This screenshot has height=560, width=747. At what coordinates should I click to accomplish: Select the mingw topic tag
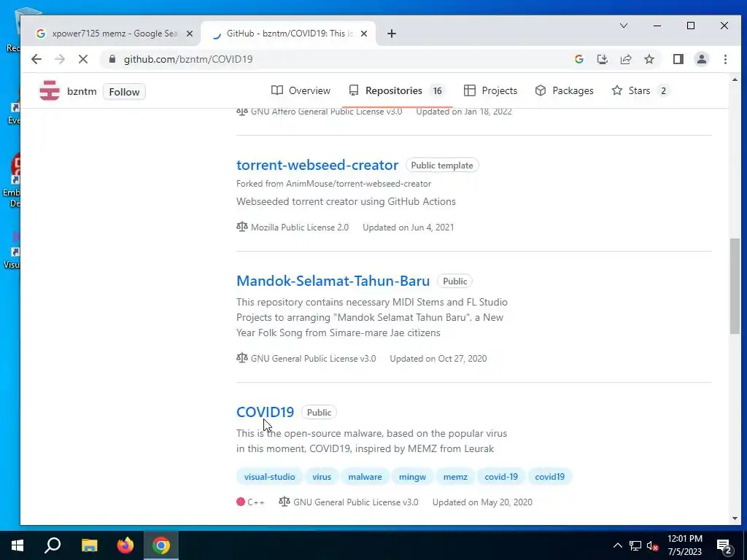coord(413,477)
